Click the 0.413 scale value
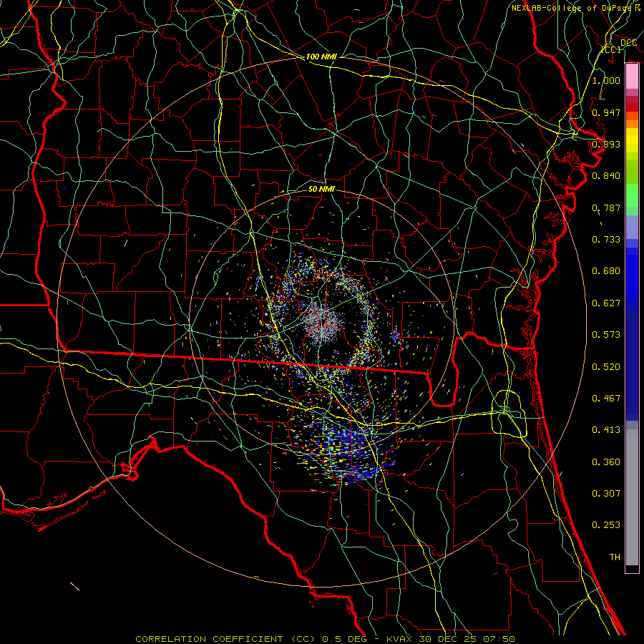Viewport: 644px width, 644px height. point(606,430)
